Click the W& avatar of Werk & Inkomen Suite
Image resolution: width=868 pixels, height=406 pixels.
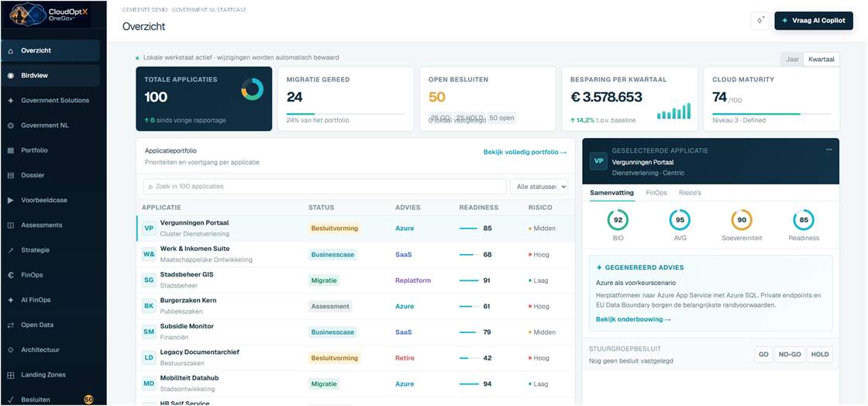point(149,254)
